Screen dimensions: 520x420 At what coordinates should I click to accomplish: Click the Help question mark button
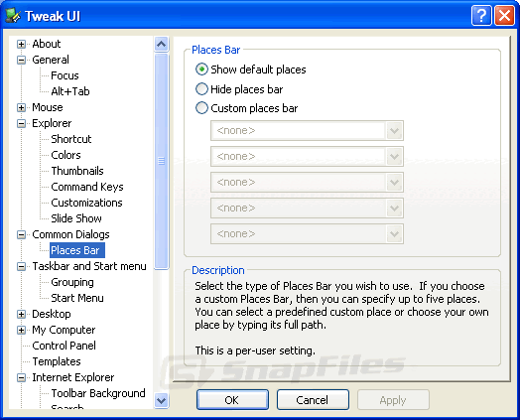click(481, 15)
